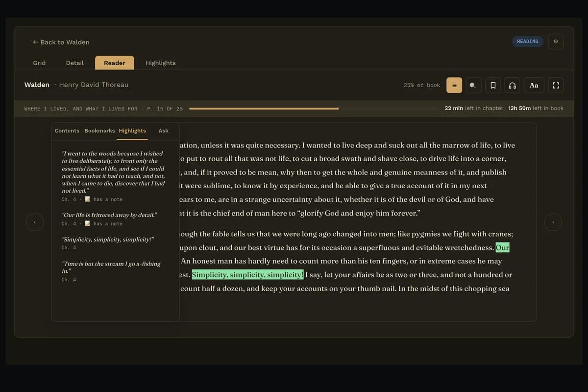The height and width of the screenshot is (392, 588).
Task: Click the chapter title "WHERE I LIVED, AND WHAT I LIVED FOR"
Action: pos(81,109)
